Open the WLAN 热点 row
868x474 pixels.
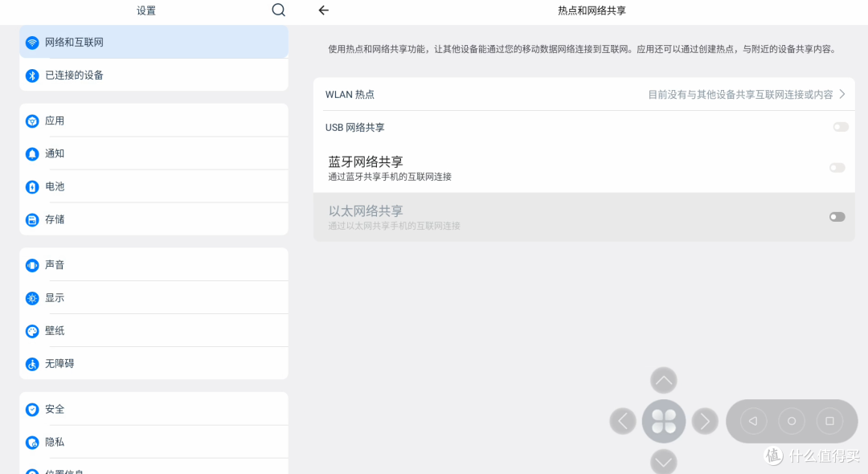[584, 94]
